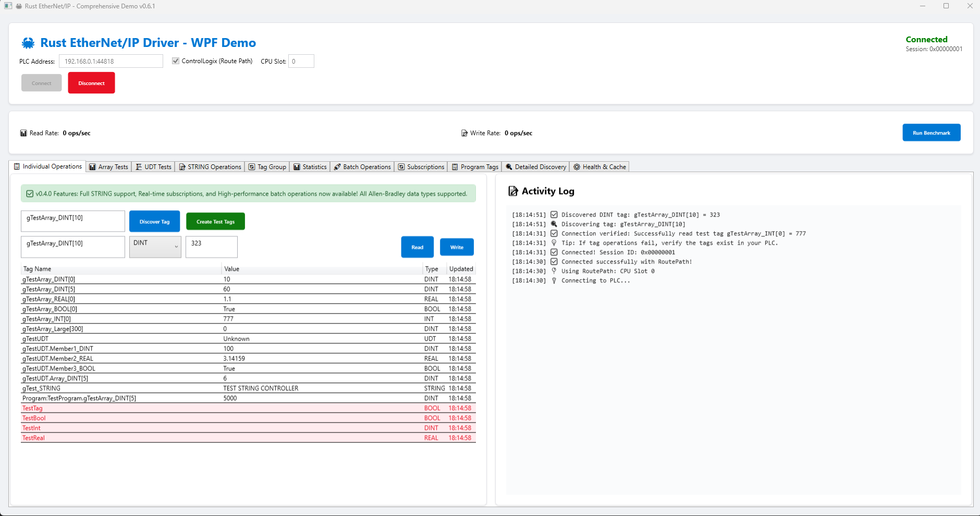Click the Activity Log notepad icon
This screenshot has height=516, width=980.
click(x=513, y=191)
